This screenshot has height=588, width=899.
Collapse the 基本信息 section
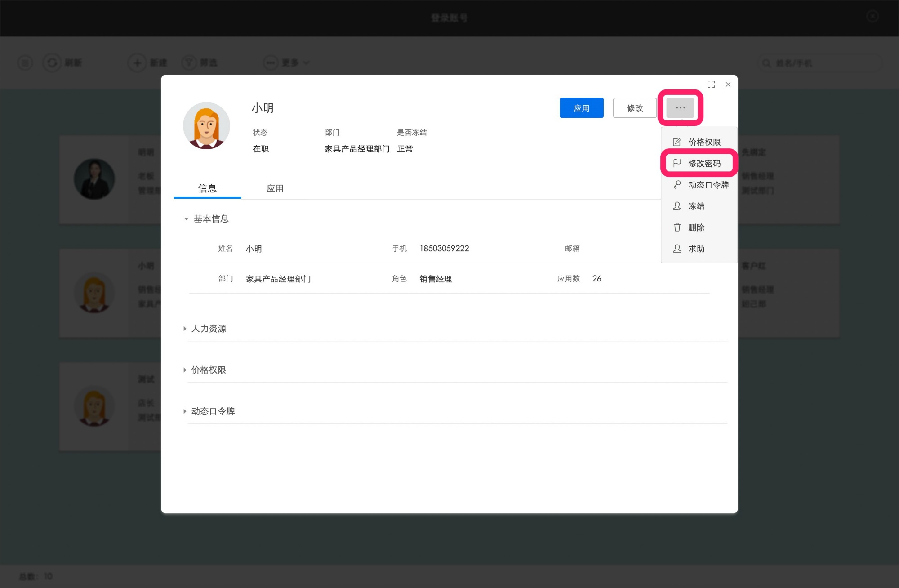click(x=186, y=219)
